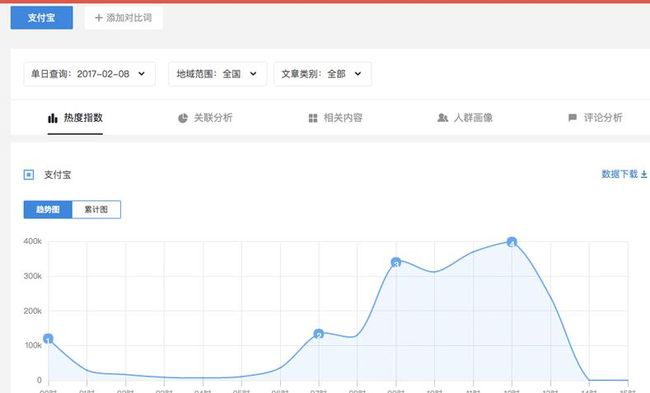Click 添加对比词 to add comparison word

click(124, 18)
